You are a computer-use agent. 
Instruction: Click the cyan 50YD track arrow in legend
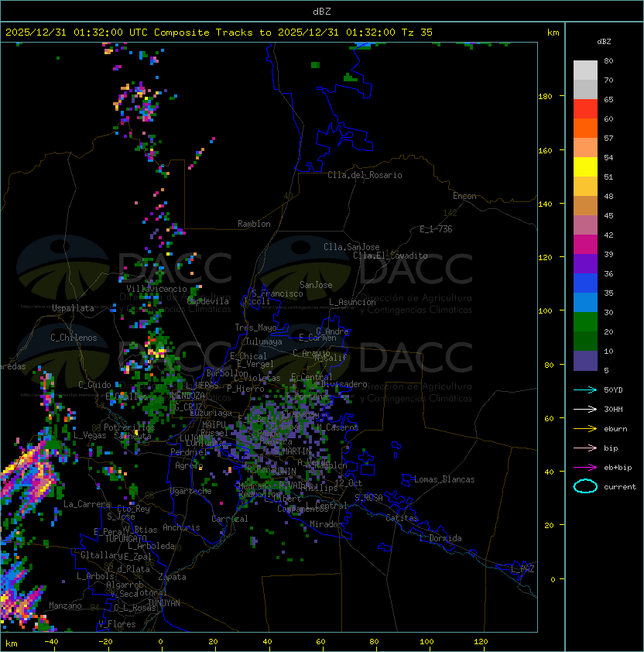coord(585,389)
